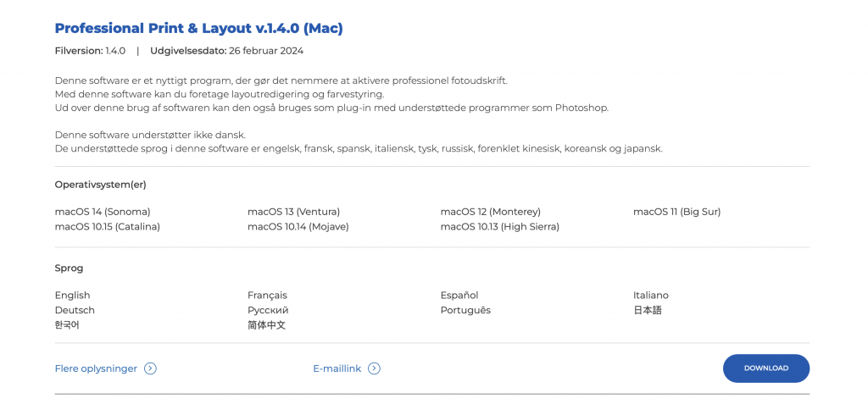868x415 pixels.
Task: Select English in the Sprog list
Action: click(73, 296)
